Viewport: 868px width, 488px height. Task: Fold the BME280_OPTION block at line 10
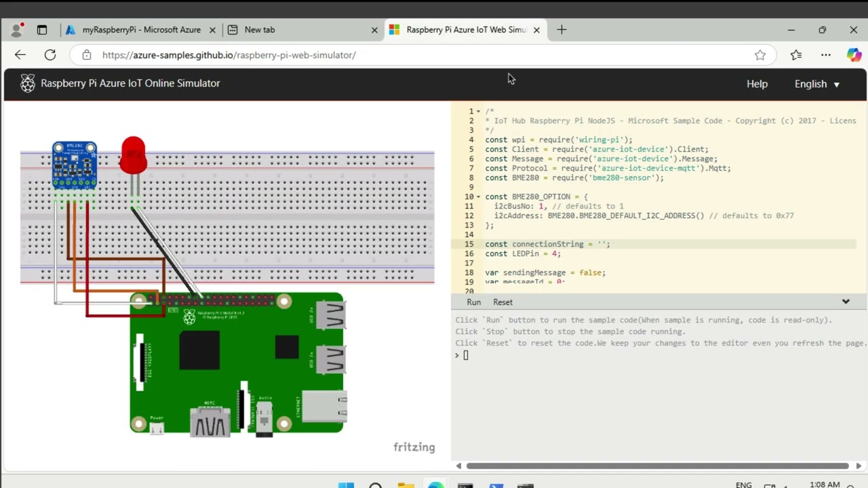[479, 197]
